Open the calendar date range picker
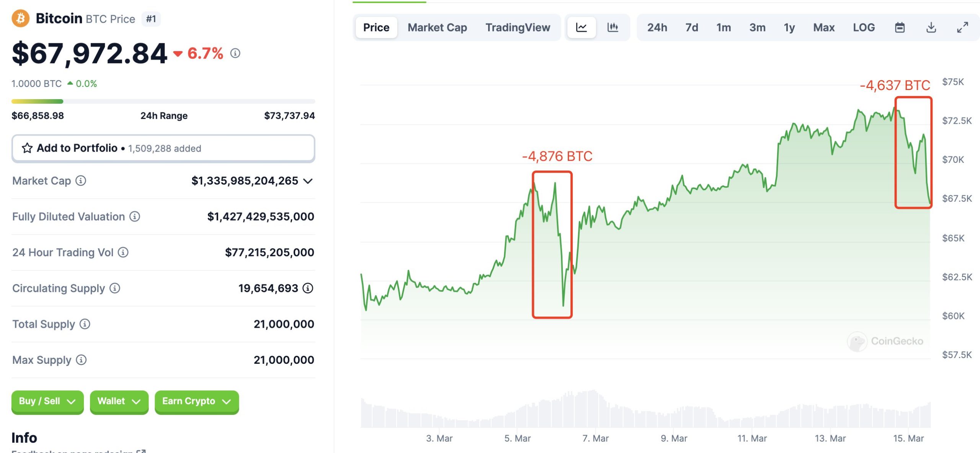This screenshot has width=980, height=453. pyautogui.click(x=900, y=28)
